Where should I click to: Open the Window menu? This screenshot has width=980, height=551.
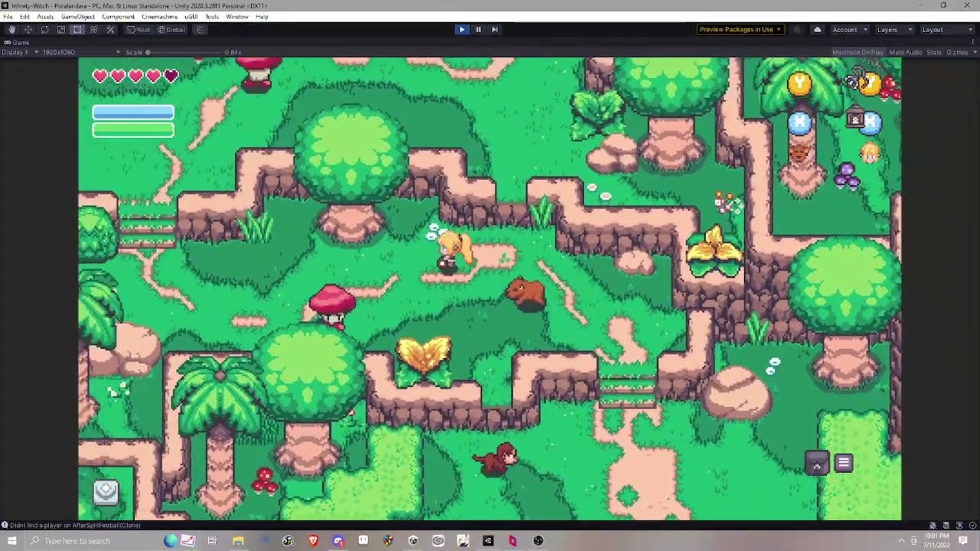(237, 17)
